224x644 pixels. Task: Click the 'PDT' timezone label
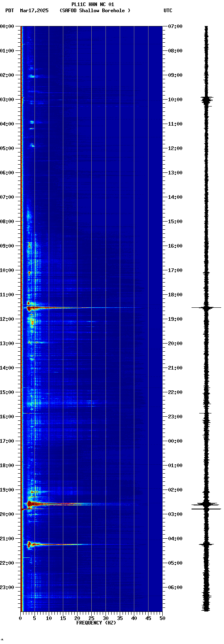click(10, 11)
